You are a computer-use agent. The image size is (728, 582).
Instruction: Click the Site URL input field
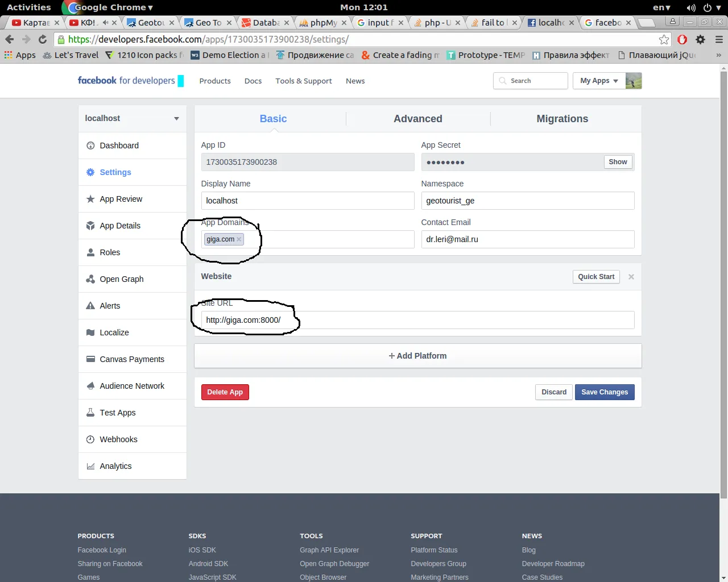tap(418, 320)
